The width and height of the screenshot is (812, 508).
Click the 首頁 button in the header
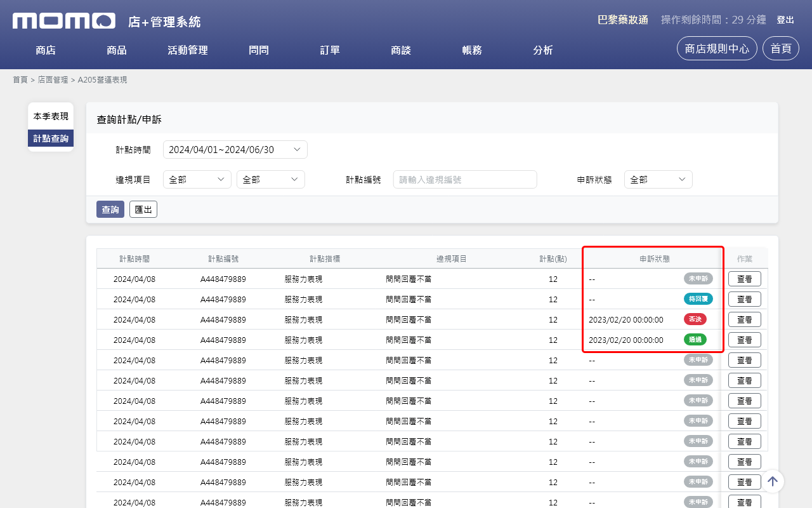[x=781, y=48]
